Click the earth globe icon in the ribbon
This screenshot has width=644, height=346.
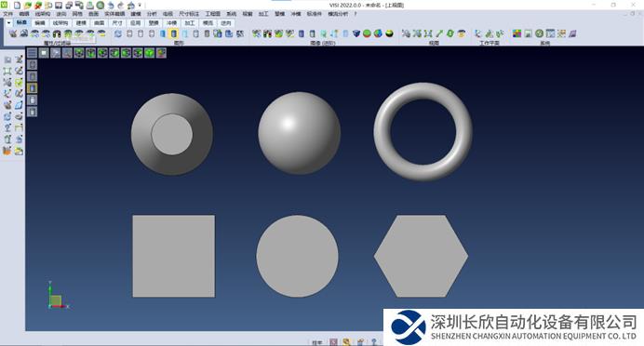pos(378,33)
